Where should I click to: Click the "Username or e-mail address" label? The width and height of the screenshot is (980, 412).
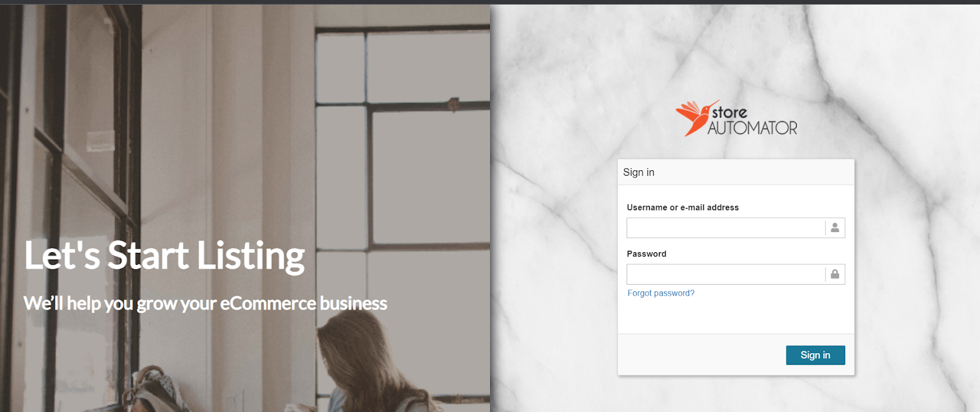click(x=683, y=208)
